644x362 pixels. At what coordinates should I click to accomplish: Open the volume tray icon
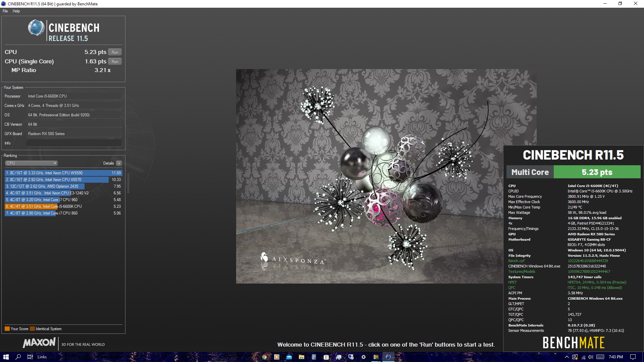tap(591, 357)
